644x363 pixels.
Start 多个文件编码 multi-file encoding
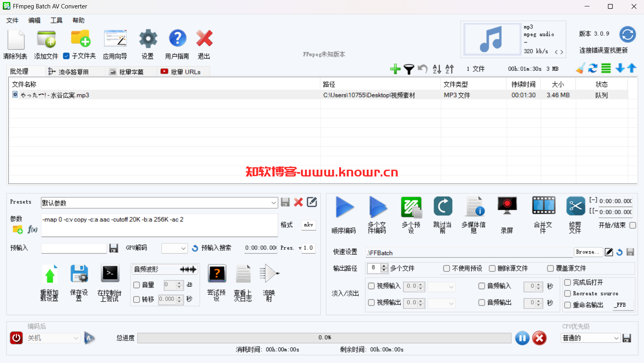(378, 207)
